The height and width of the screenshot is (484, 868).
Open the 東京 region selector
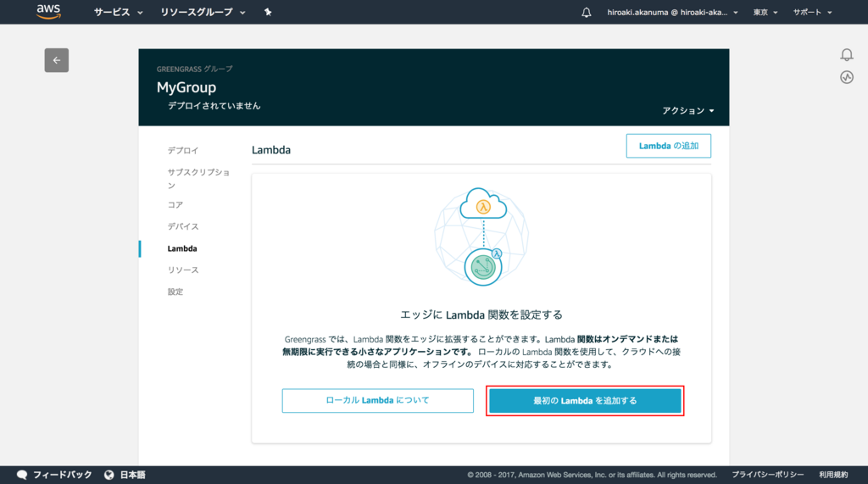point(765,12)
